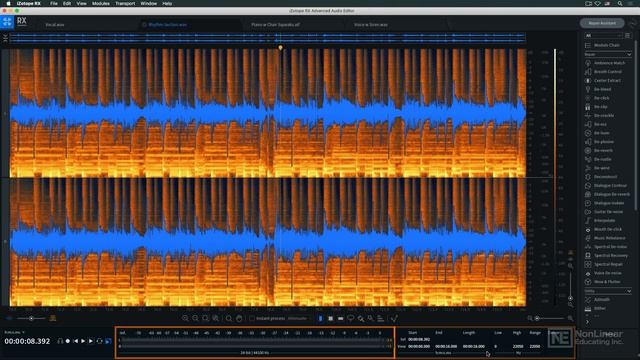The height and width of the screenshot is (360, 640).
Task: Open the Instant process mode dropdown
Action: 299,318
